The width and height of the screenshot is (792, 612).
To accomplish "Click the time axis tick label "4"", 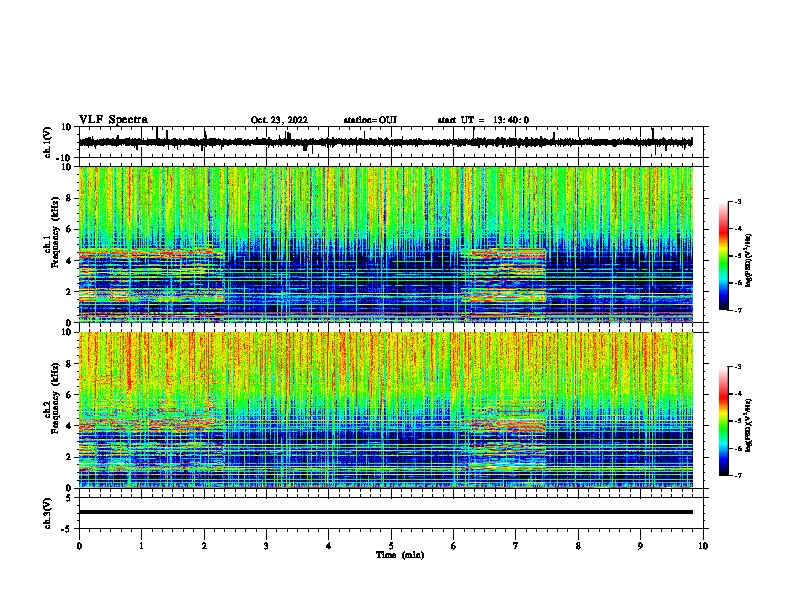I will pos(328,546).
